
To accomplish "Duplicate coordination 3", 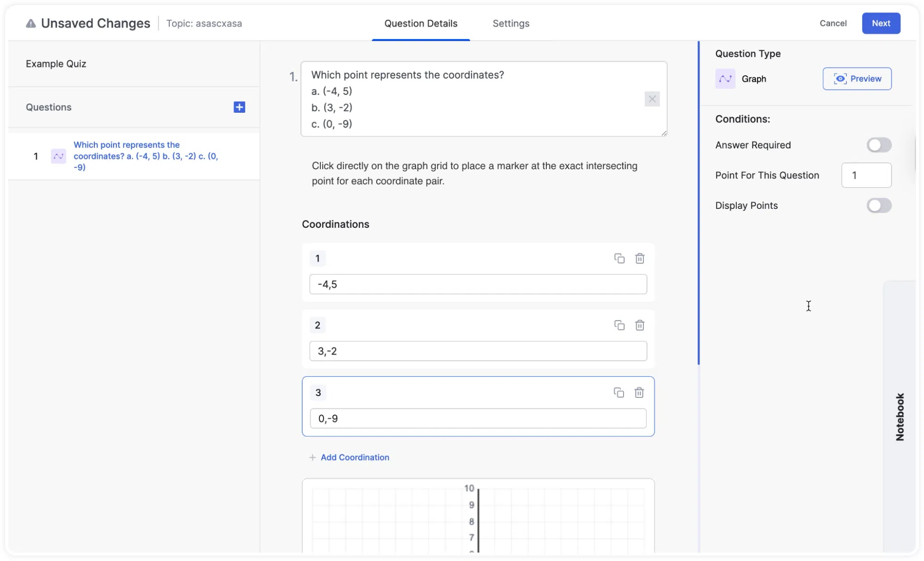I will (x=618, y=392).
